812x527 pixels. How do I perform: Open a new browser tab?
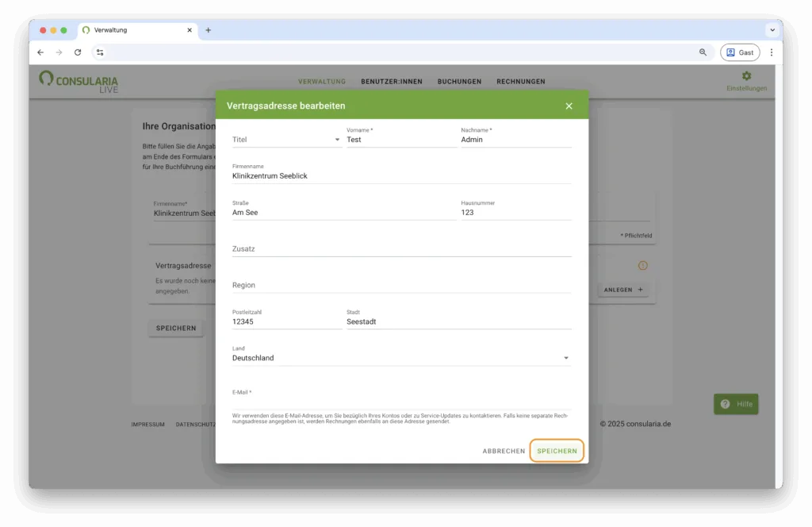(x=209, y=30)
